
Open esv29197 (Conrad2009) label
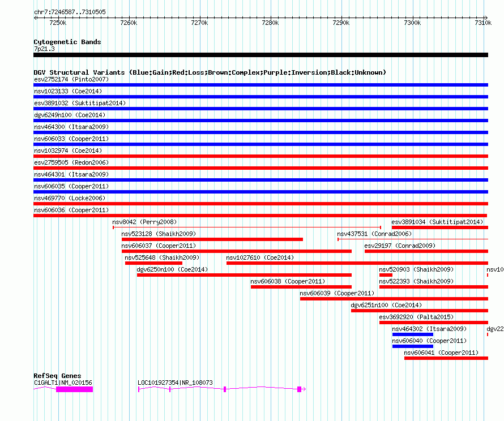(x=400, y=246)
